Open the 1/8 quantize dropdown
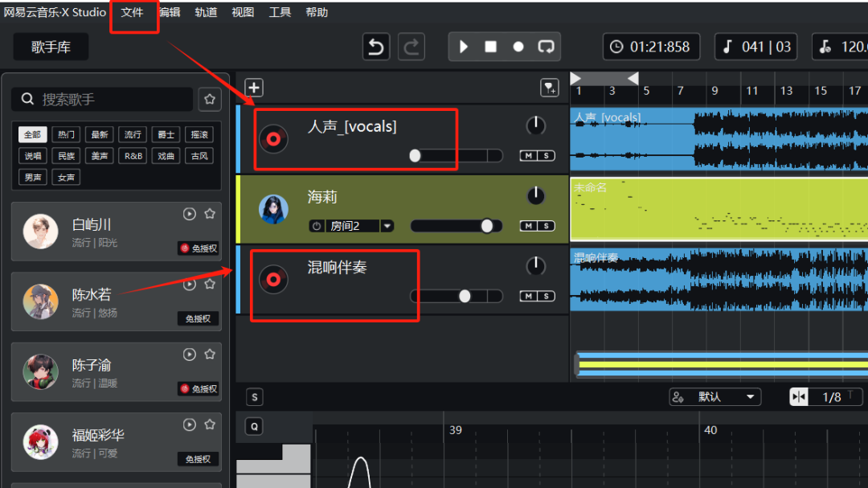The image size is (868, 488). pyautogui.click(x=831, y=397)
